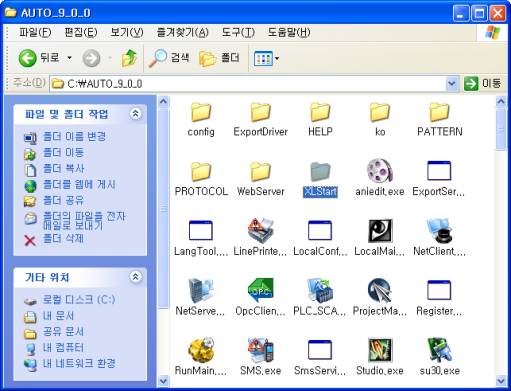The height and width of the screenshot is (391, 511).
Task: Select the RunMain gear icon
Action: point(201,350)
